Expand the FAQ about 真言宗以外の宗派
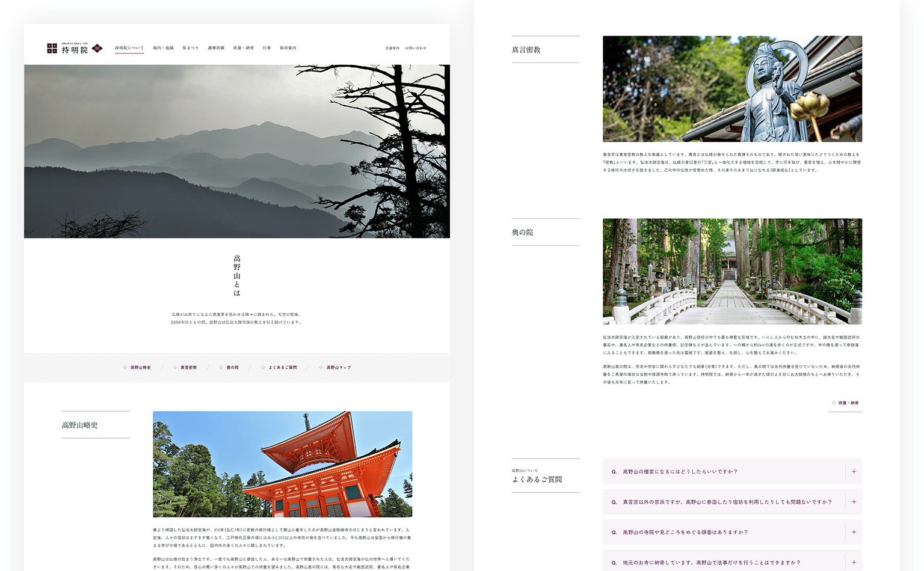This screenshot has width=924, height=571. 854,502
